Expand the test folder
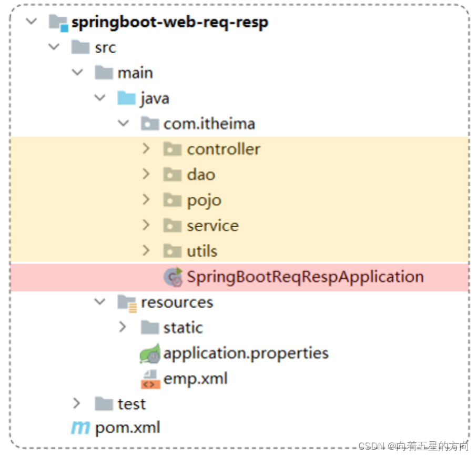The image size is (476, 456). tap(77, 403)
